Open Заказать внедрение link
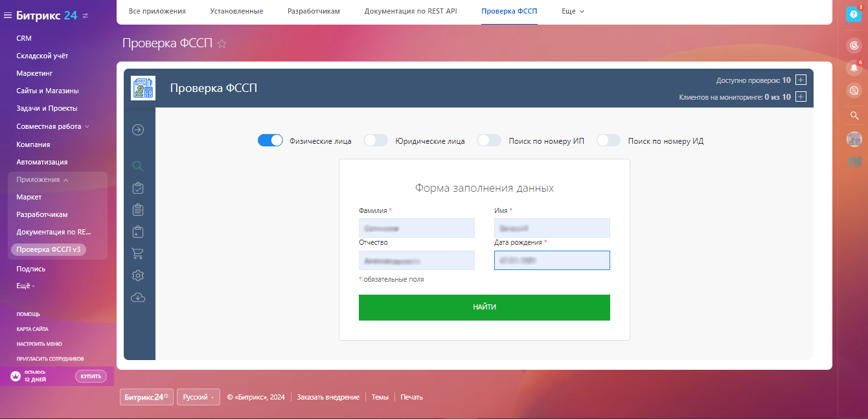The image size is (868, 419). (328, 397)
